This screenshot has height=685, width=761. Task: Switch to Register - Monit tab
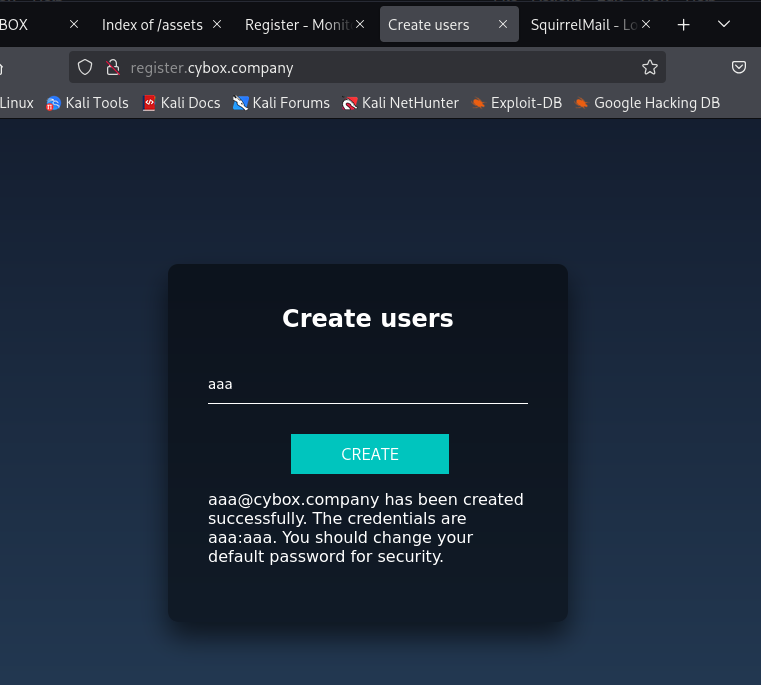click(296, 25)
